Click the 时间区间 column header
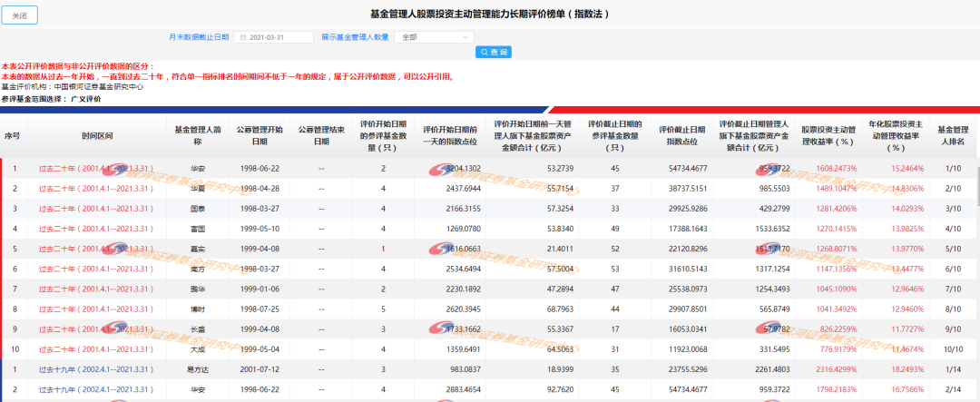 97,136
